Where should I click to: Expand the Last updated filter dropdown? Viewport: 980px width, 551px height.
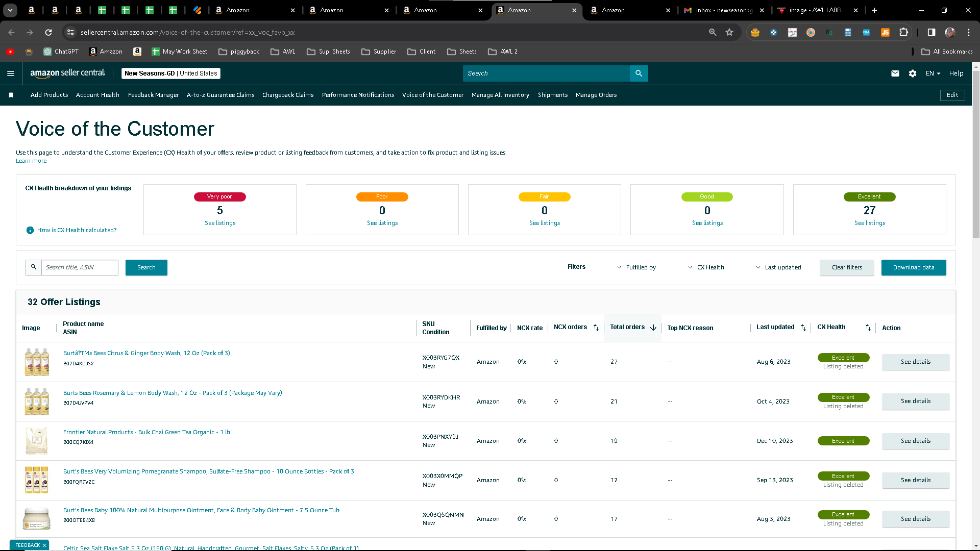pyautogui.click(x=778, y=267)
